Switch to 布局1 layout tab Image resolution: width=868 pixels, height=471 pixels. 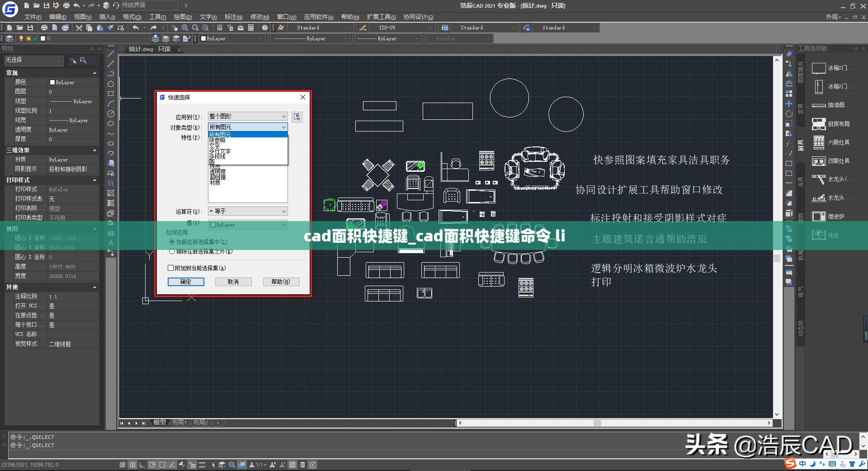[179, 423]
